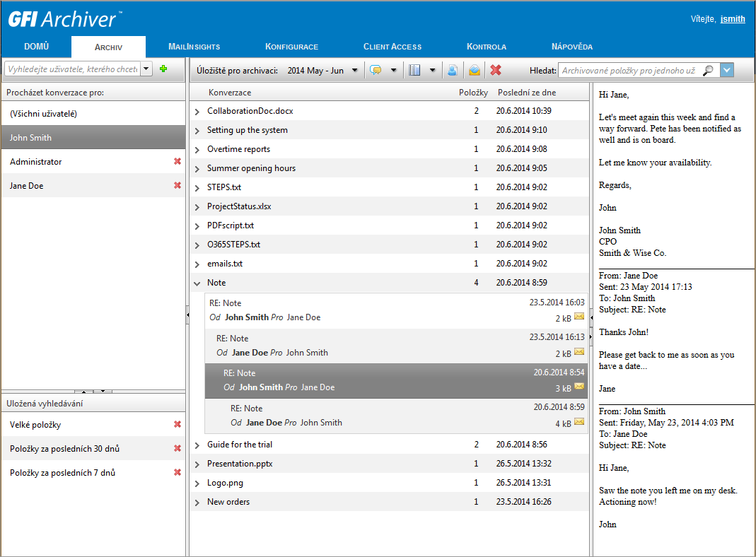Screen dimensions: 756x557
Task: Click envelope icon of the 20.6.2014 8:59 message
Action: pyautogui.click(x=579, y=422)
